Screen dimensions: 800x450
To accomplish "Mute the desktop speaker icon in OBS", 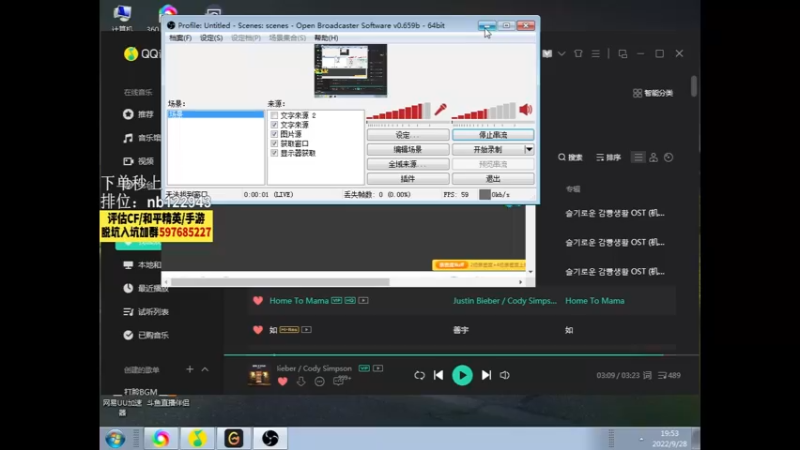I will tap(526, 109).
